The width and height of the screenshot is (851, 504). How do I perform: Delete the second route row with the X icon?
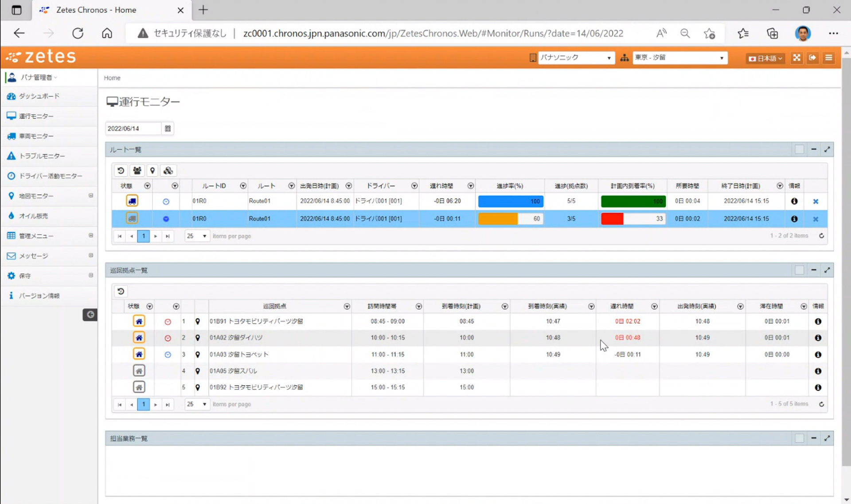(x=816, y=219)
